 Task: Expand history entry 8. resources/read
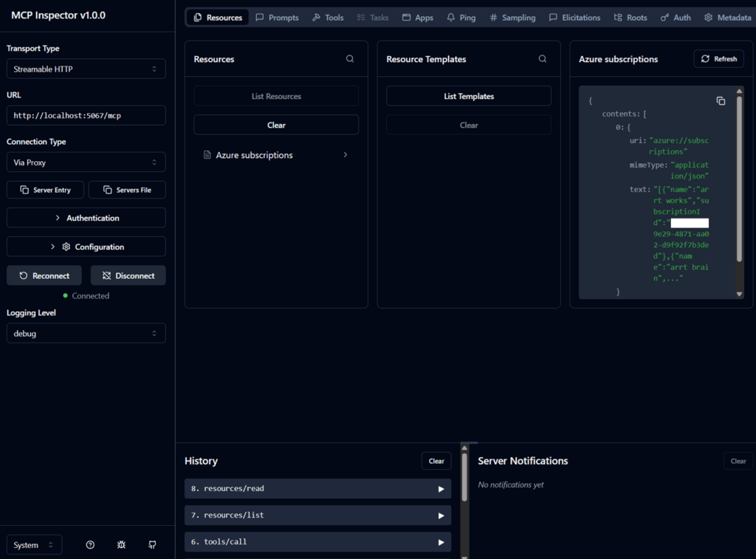317,489
